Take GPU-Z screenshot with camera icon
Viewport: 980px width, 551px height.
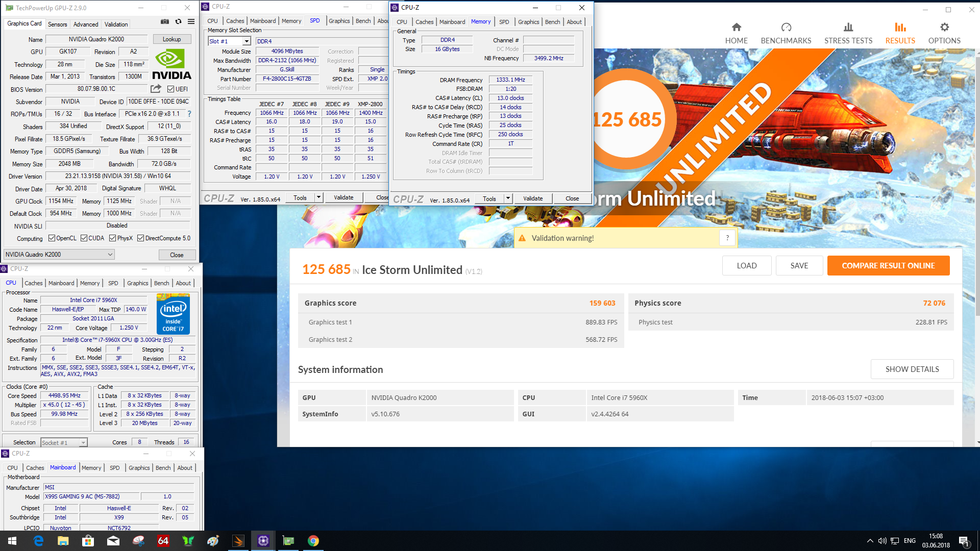pyautogui.click(x=164, y=22)
